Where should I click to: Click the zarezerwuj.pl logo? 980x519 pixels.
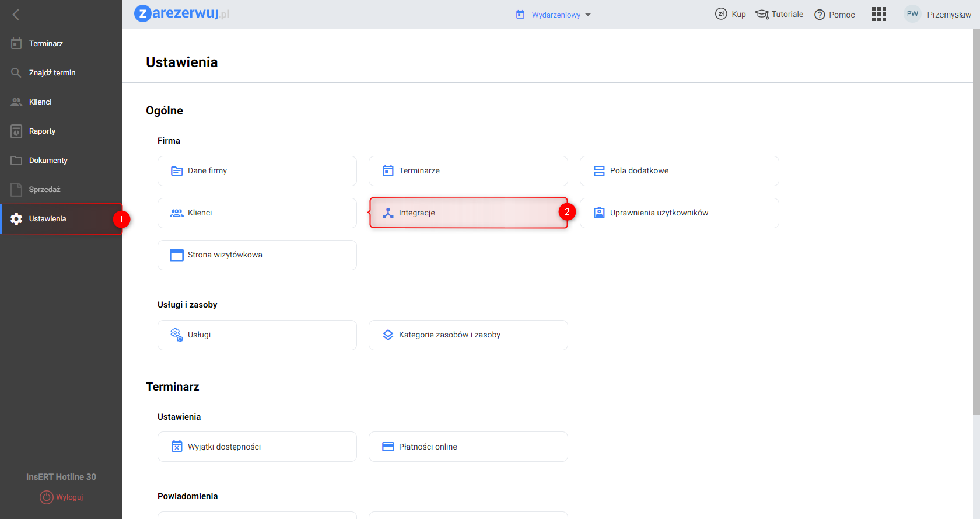tap(181, 13)
